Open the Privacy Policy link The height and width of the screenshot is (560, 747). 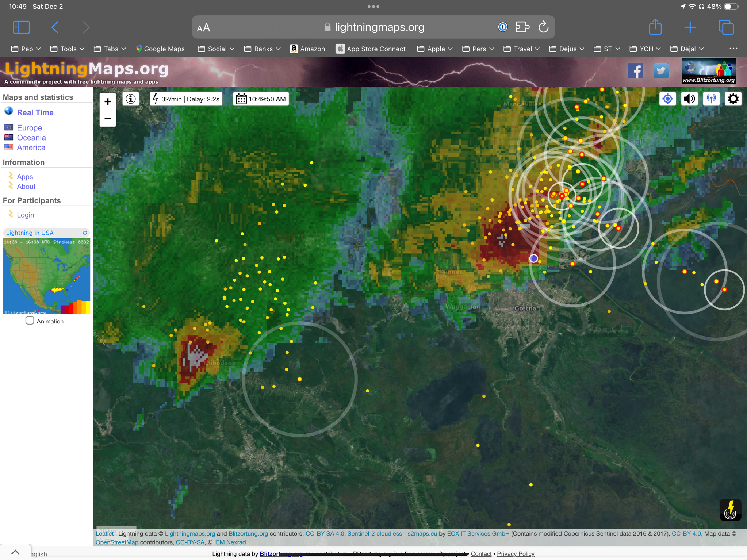click(516, 554)
